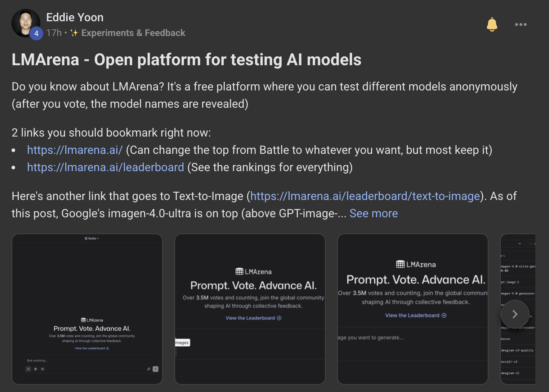Go to Experiments & Feedback category

pos(133,33)
